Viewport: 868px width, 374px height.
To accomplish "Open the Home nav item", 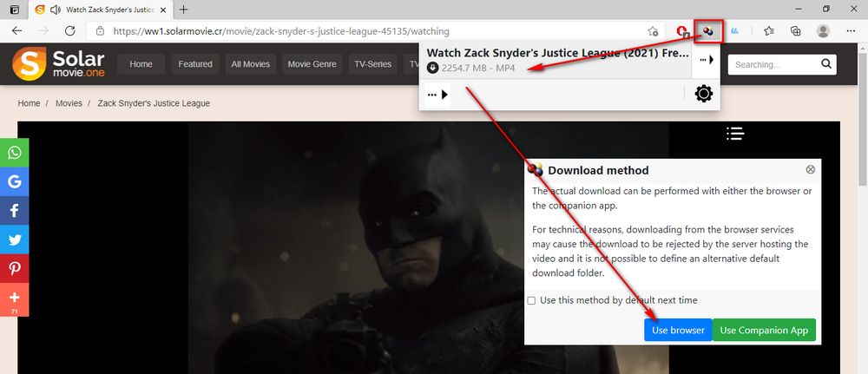I will (141, 64).
